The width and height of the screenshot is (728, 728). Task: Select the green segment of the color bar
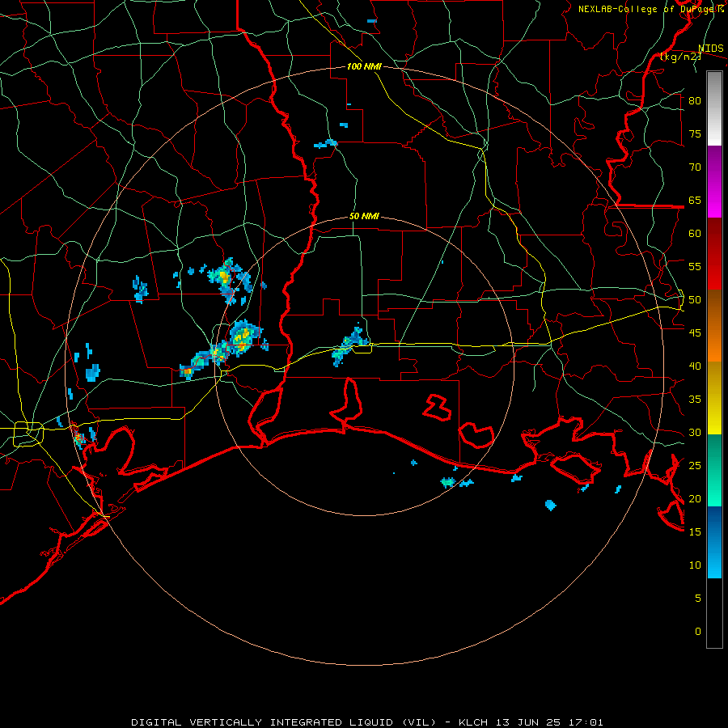click(x=714, y=470)
